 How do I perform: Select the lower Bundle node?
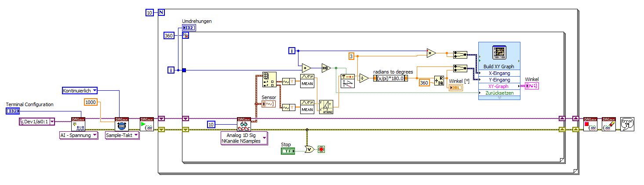pyautogui.click(x=460, y=68)
